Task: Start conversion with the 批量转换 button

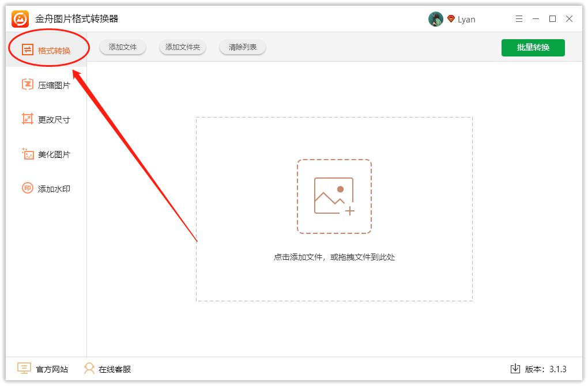Action: tap(533, 48)
